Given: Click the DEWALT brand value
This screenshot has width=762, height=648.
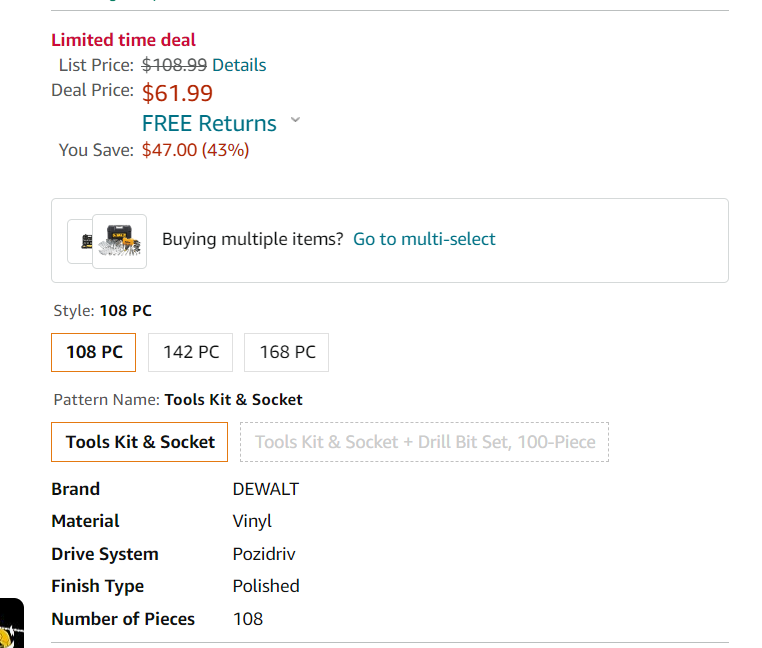Looking at the screenshot, I should pyautogui.click(x=266, y=489).
